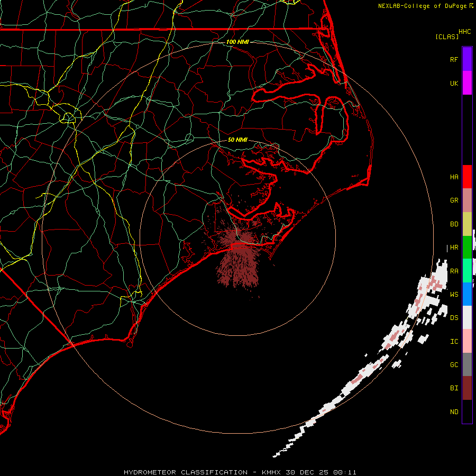Click the ND legend label
This screenshot has height=476, width=476.
tap(454, 411)
